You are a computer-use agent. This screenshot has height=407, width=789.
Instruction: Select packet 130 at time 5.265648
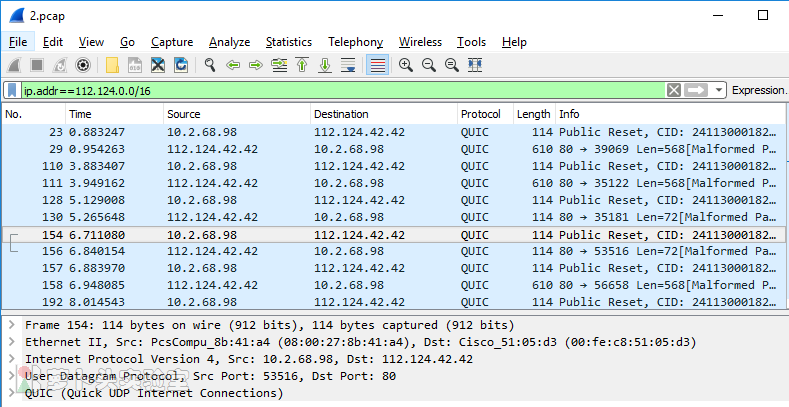393,217
